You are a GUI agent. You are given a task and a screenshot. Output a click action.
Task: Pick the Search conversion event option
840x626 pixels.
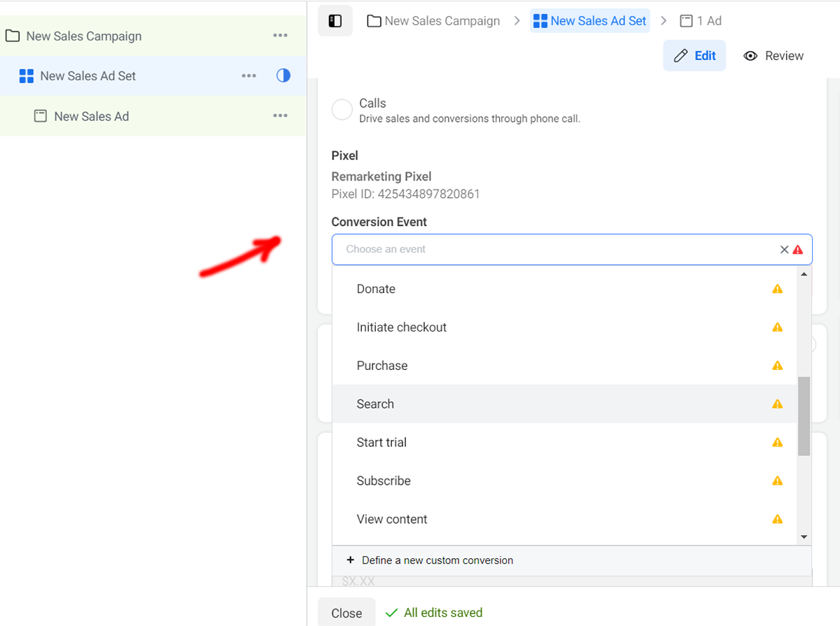click(375, 404)
